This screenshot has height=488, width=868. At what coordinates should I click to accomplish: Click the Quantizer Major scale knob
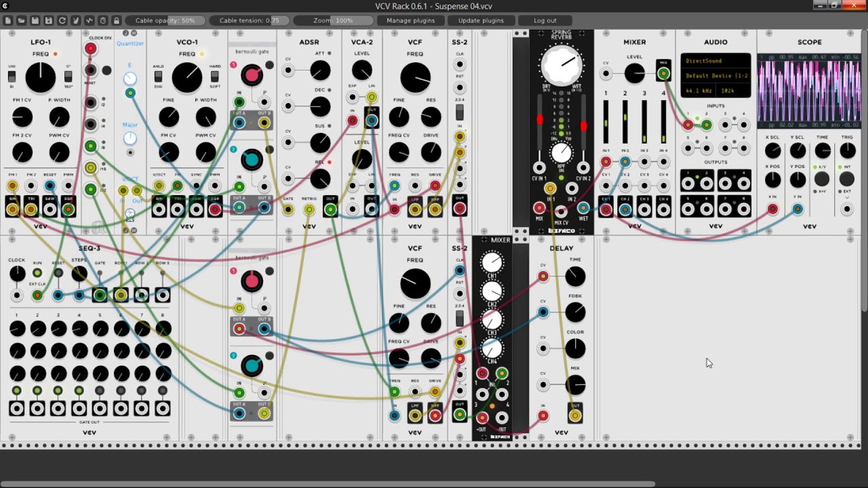[x=130, y=138]
